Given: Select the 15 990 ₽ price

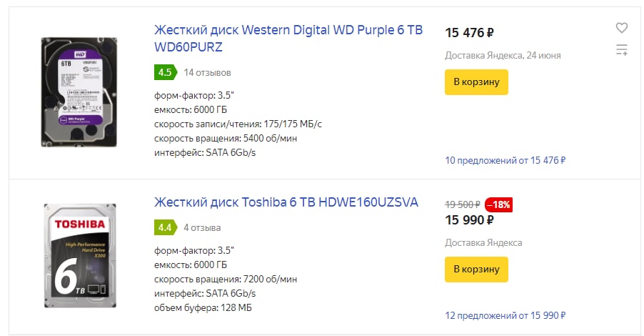Looking at the screenshot, I should [470, 220].
